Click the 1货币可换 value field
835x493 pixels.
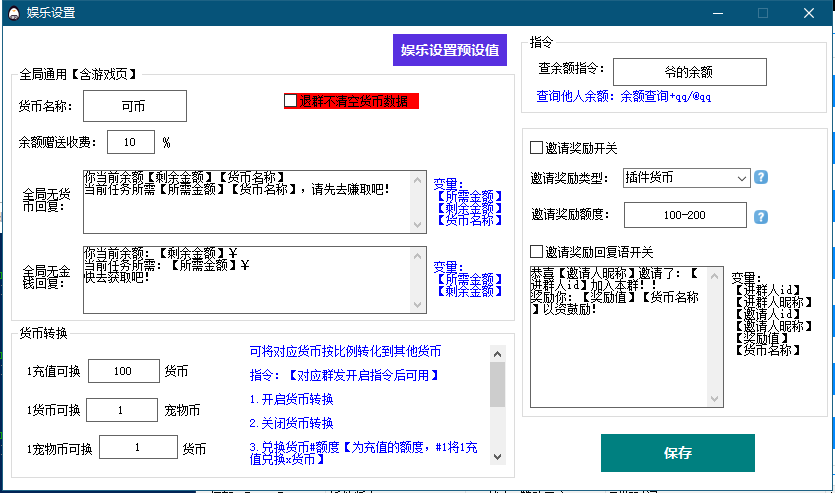pos(122,410)
